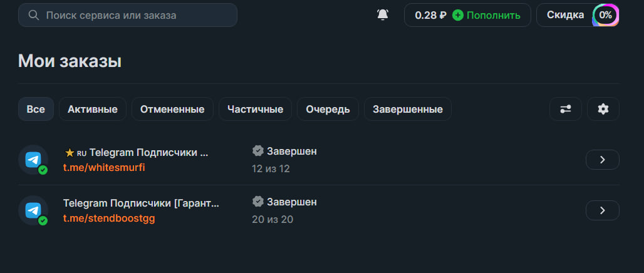Viewport: 644px width, 273px height.
Task: Open orders settings gear icon
Action: click(603, 109)
